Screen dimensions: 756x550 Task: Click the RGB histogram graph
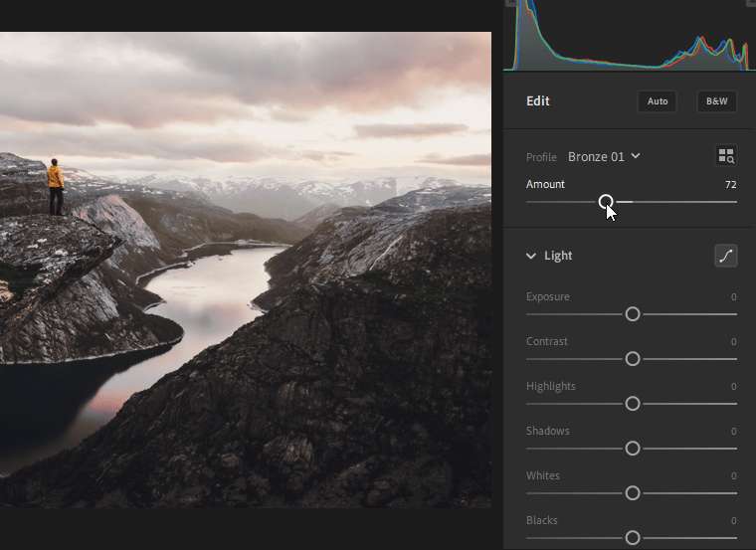pos(627,40)
